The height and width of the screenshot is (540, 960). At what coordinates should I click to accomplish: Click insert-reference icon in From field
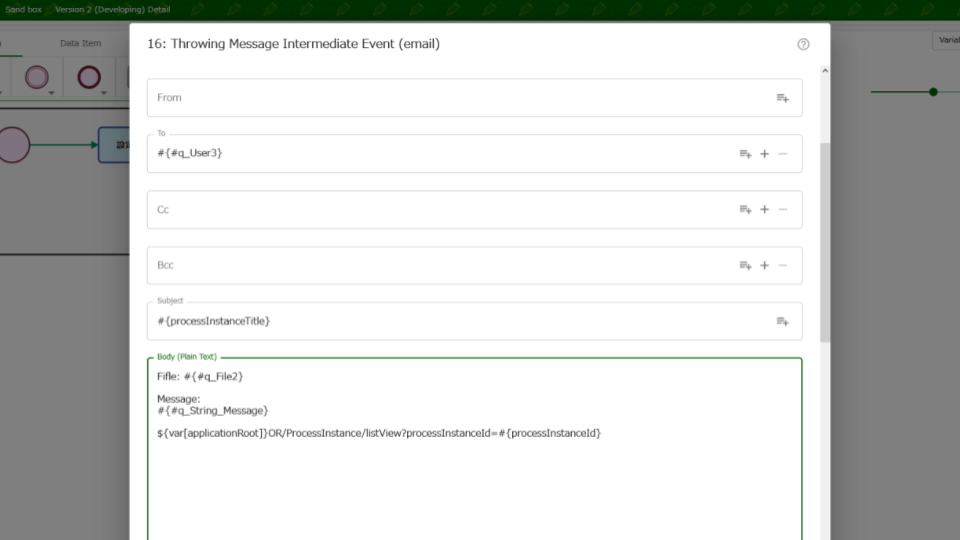point(782,98)
